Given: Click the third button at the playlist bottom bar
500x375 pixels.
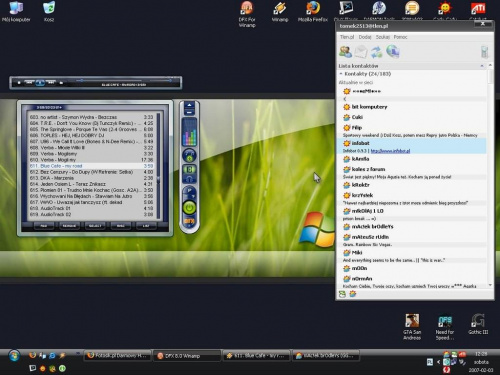Looking at the screenshot, I should pyautogui.click(x=95, y=226).
